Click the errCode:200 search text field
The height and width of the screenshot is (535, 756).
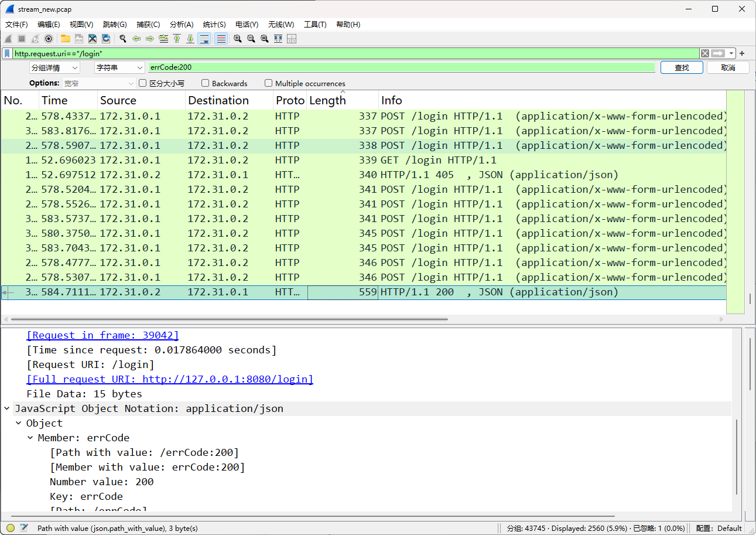click(x=401, y=68)
